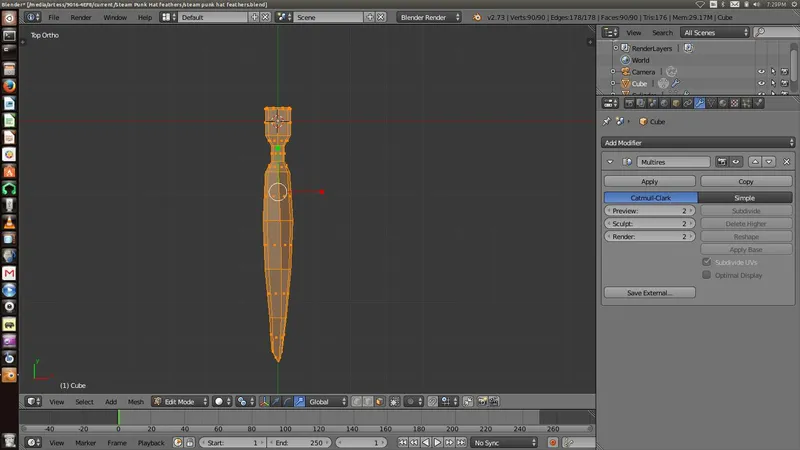Toggle Multires modifier render visibility camera
This screenshot has height=450, width=800.
pyautogui.click(x=721, y=162)
